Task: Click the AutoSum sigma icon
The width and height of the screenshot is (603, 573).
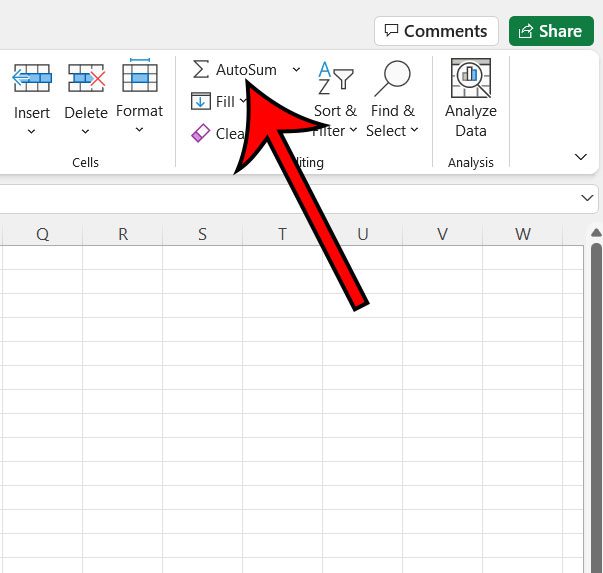Action: tap(201, 70)
